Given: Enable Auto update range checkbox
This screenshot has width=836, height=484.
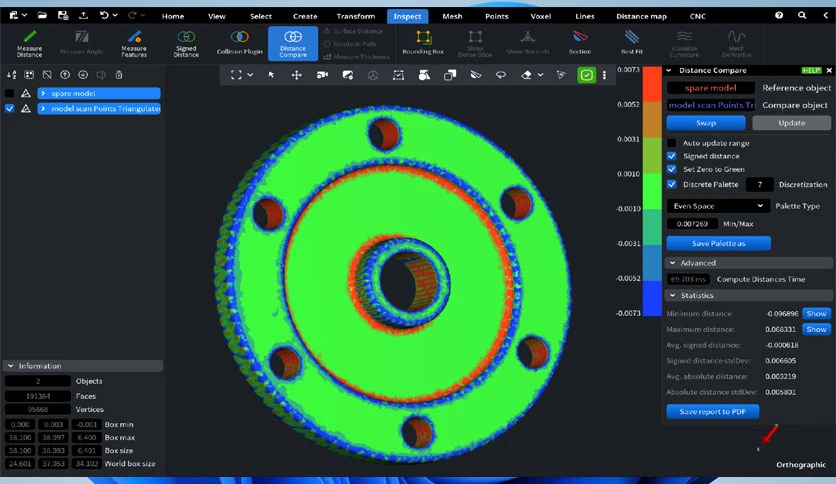Looking at the screenshot, I should point(672,143).
